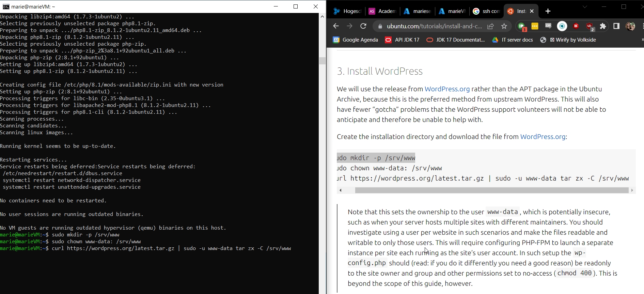This screenshot has width=644, height=294.
Task: Open the yellow dots extension icon
Action: (x=535, y=26)
